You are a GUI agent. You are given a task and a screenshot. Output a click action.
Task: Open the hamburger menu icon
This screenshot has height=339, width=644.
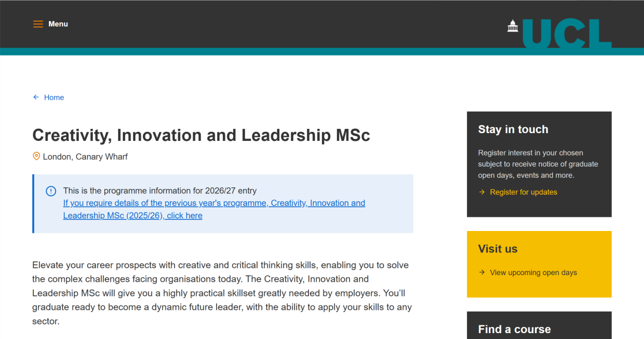coord(38,24)
